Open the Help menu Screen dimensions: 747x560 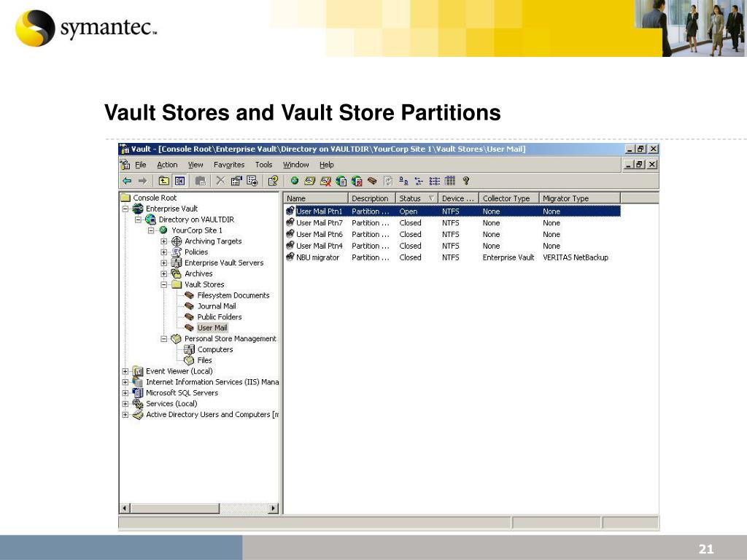coord(326,165)
